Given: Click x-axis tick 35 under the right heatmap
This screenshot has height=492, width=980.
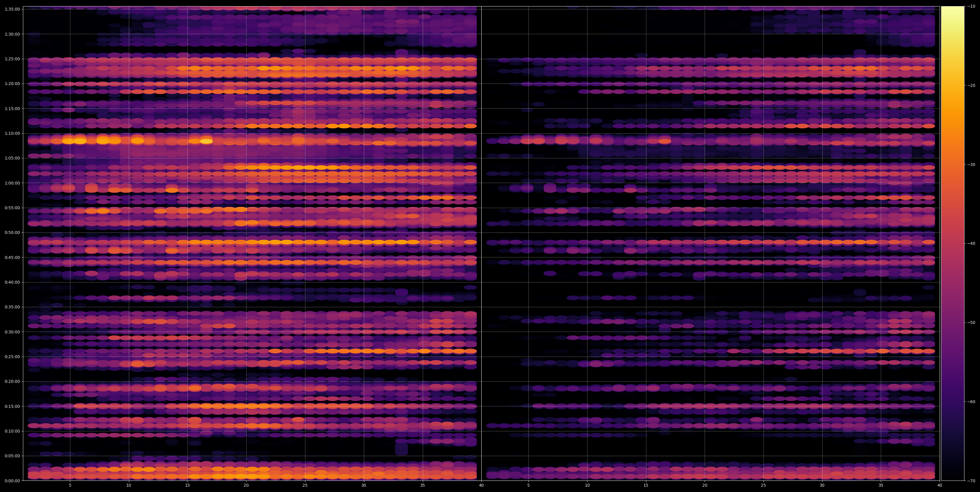Looking at the screenshot, I should click(881, 485).
